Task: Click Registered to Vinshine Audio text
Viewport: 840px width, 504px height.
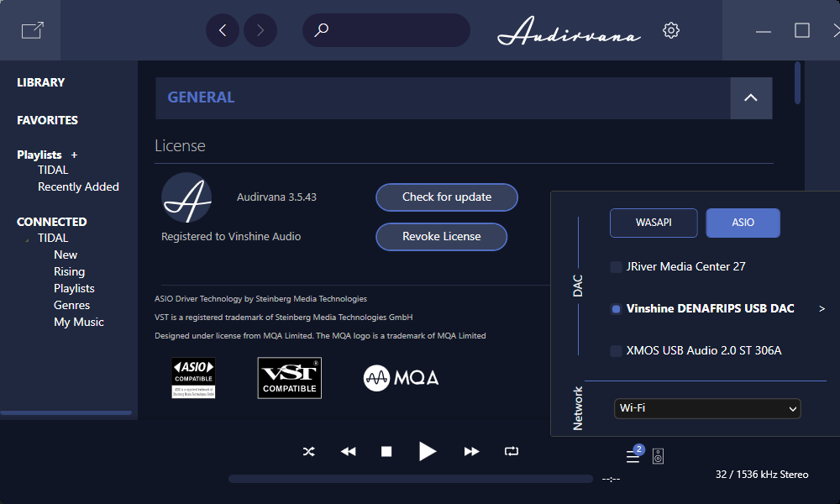Action: [231, 237]
